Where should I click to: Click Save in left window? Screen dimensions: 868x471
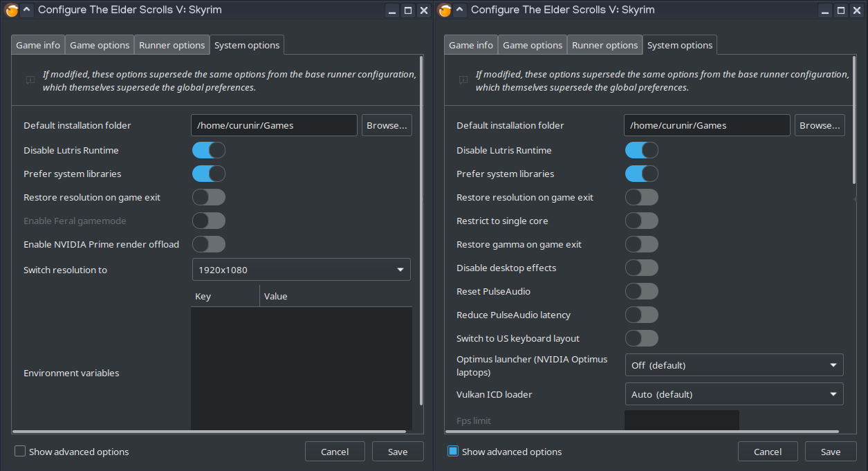(398, 452)
